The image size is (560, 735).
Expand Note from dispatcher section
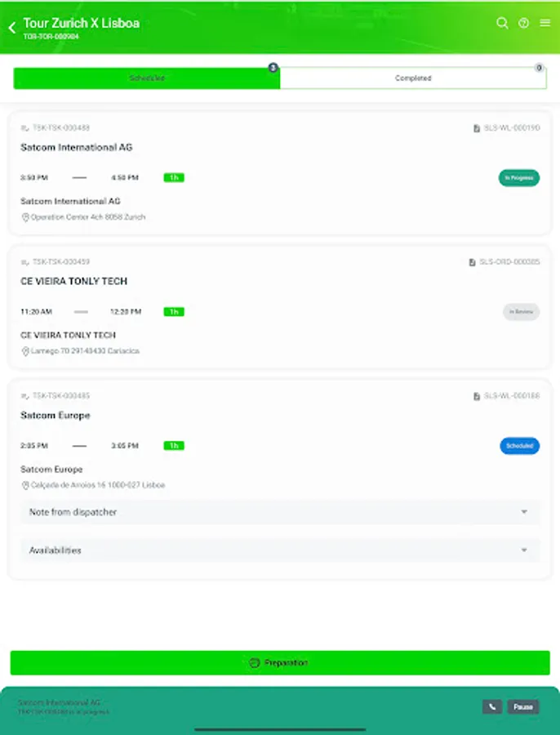[x=280, y=512]
